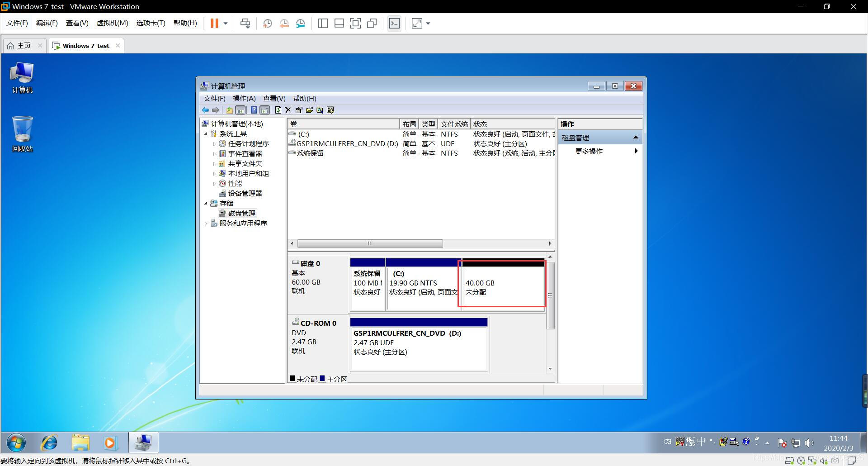Click the magnifier Explore toolbar icon
The image size is (868, 466).
point(320,110)
